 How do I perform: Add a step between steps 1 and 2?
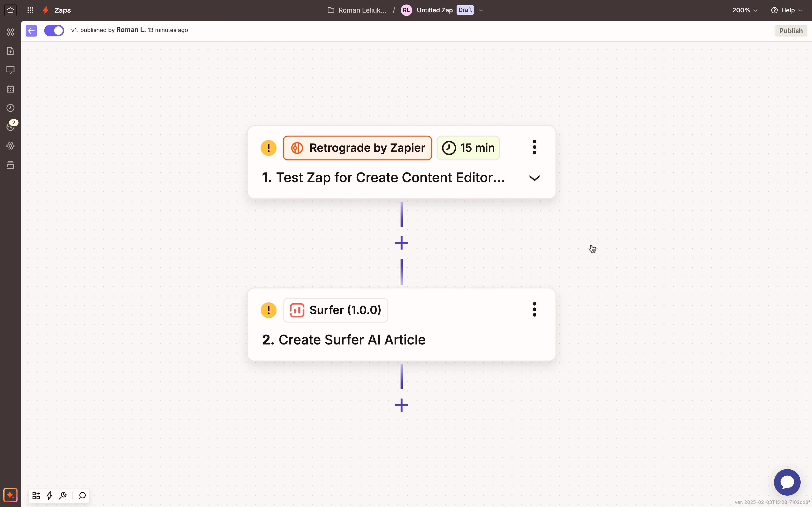coord(401,243)
